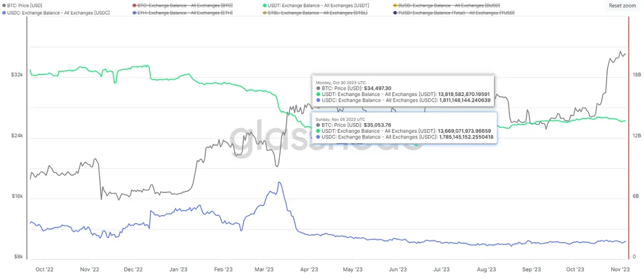Select the Jan '23 x-axis label
Image resolution: width=644 pixels, height=279 pixels.
coord(178,269)
